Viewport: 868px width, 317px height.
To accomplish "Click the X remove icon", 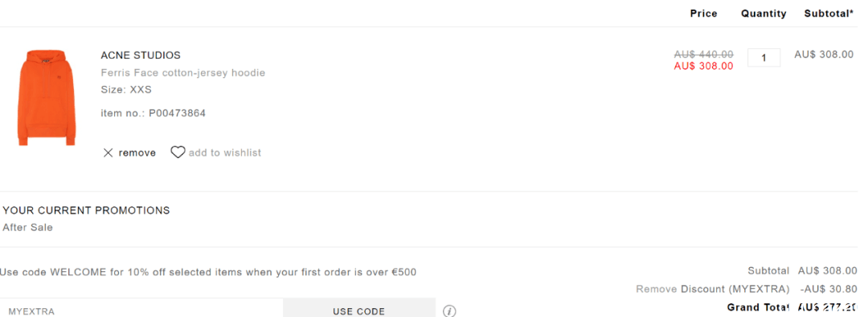I will [x=108, y=152].
